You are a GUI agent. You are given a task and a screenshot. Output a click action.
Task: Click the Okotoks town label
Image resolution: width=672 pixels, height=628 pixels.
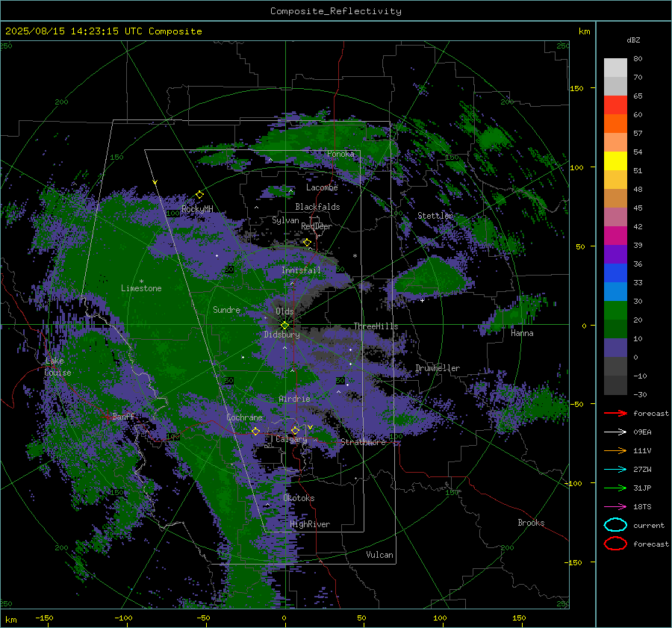299,498
